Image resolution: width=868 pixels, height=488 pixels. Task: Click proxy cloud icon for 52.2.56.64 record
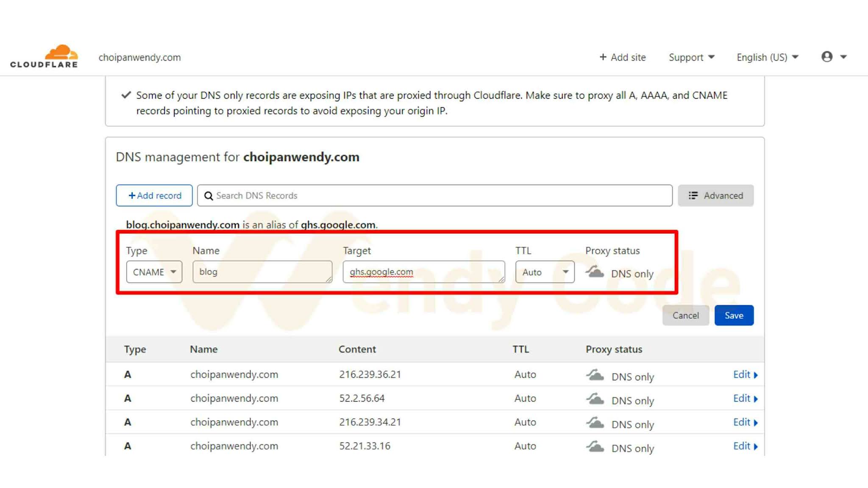[595, 399]
